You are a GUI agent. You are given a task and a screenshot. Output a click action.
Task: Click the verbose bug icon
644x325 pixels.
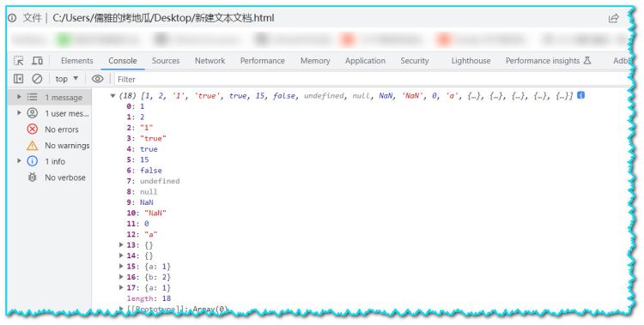[x=32, y=178]
